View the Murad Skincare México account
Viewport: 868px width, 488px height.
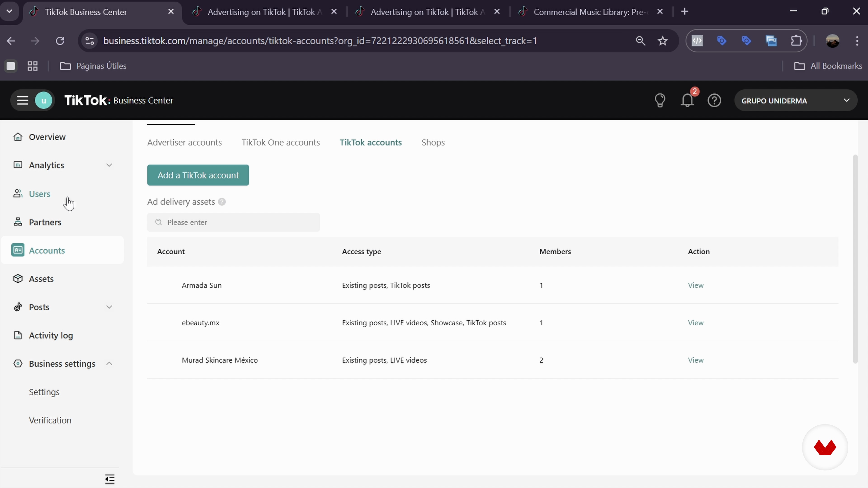pos(696,360)
